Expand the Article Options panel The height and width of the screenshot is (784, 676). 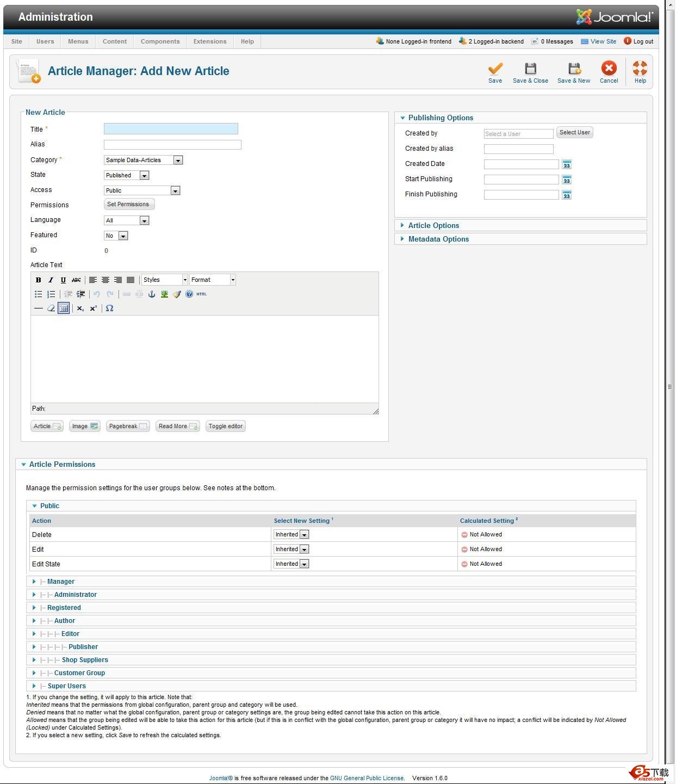(x=433, y=225)
